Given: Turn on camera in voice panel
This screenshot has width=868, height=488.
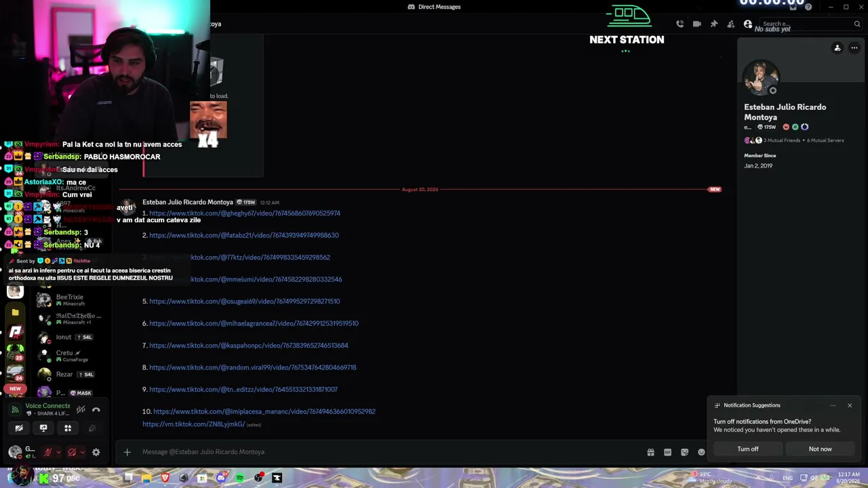Looking at the screenshot, I should coord(19,428).
